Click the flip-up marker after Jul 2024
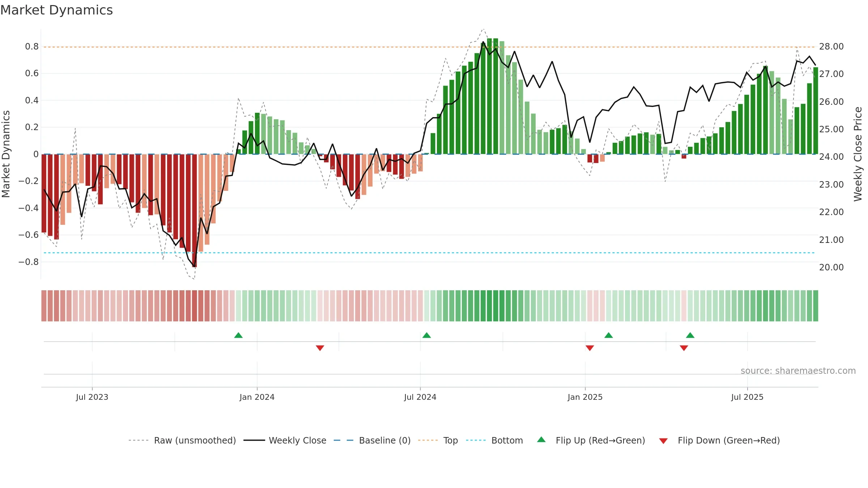 [427, 335]
